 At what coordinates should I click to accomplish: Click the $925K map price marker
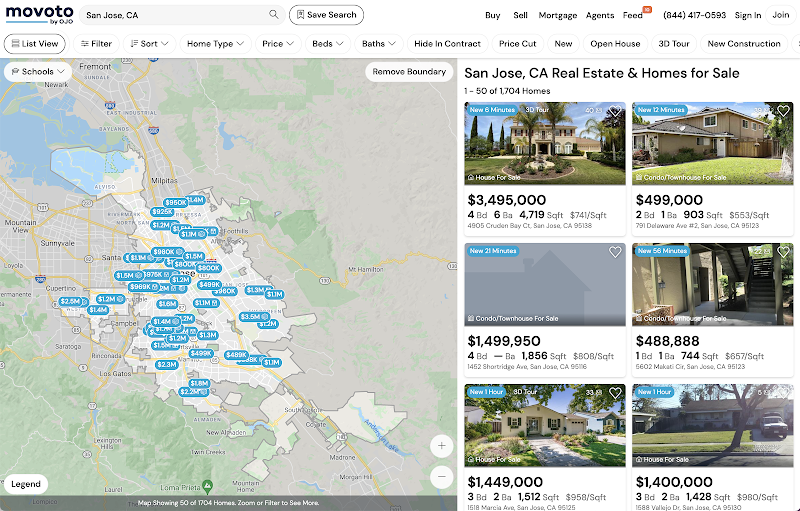[x=162, y=212]
